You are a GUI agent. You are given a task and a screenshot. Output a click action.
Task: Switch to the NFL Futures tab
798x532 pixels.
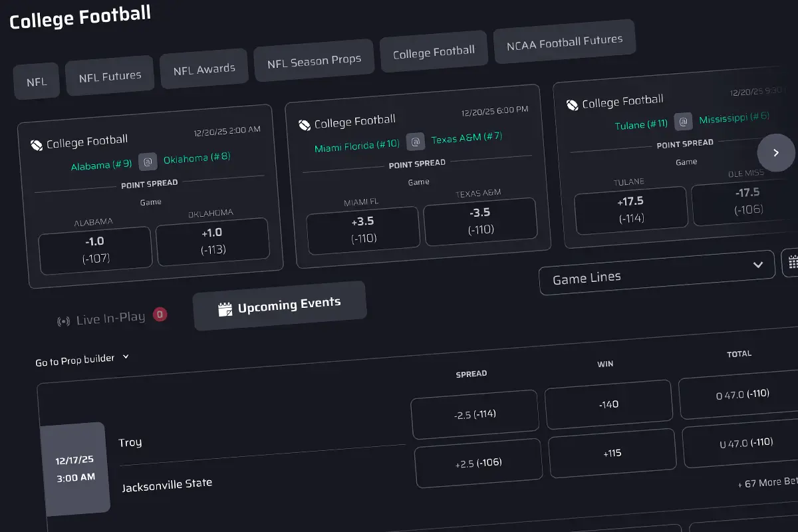[110, 75]
